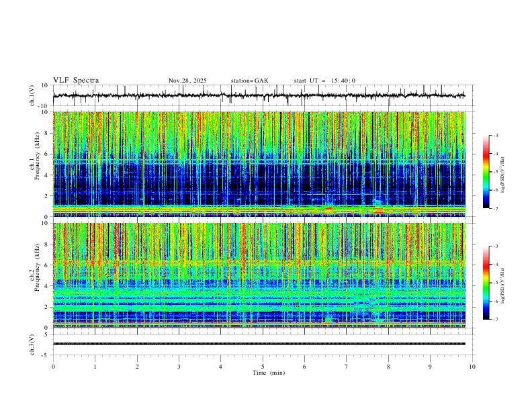Click the ch.3 flat black trace
532x411 pixels.
[x=259, y=344]
